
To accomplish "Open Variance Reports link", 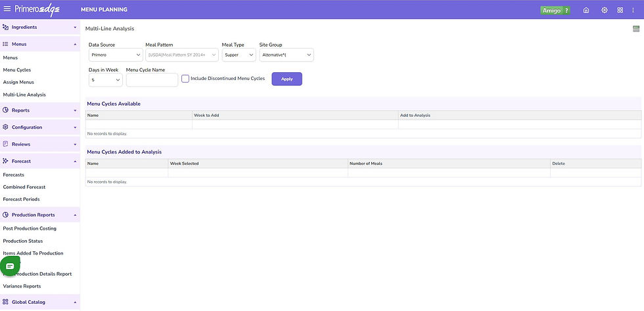I will (x=22, y=286).
